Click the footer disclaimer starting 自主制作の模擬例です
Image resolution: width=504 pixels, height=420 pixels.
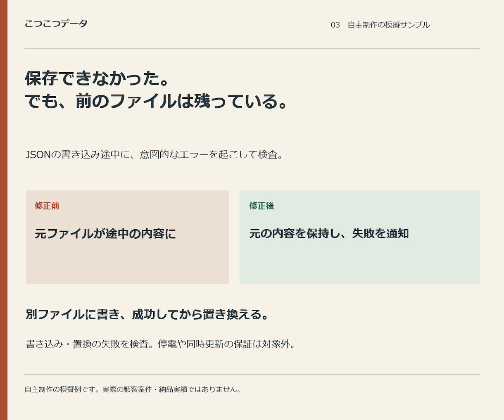tap(133, 389)
